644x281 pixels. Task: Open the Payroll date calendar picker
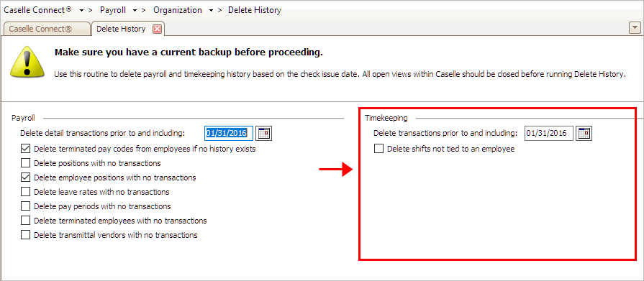coord(264,134)
